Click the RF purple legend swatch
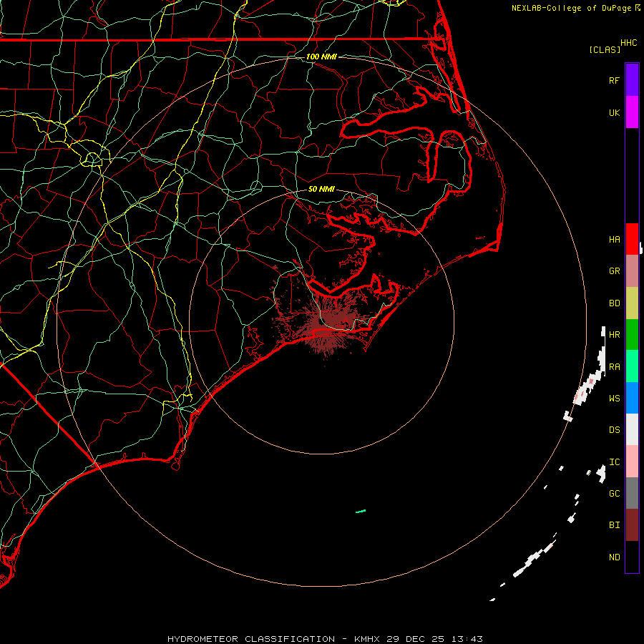This screenshot has height=644, width=644. [x=632, y=80]
